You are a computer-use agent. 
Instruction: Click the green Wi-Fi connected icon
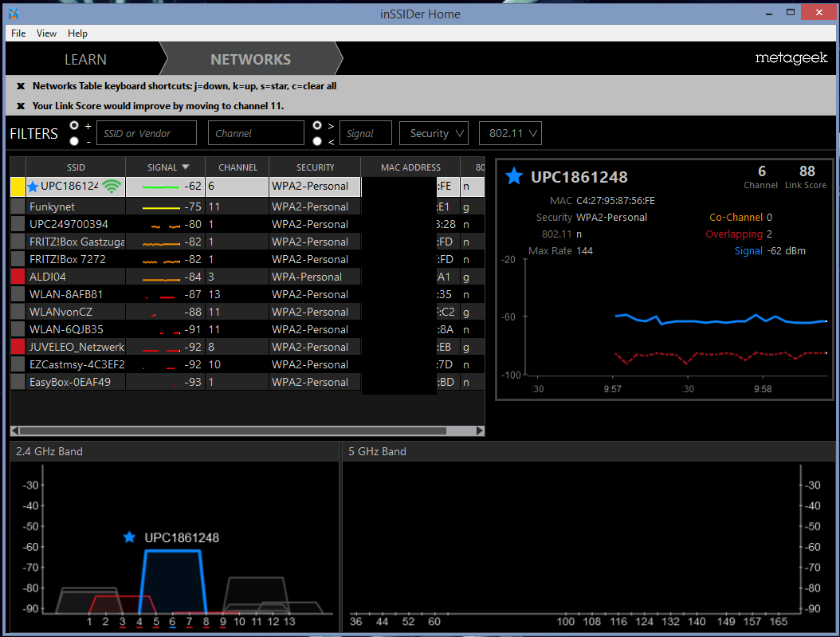(112, 187)
